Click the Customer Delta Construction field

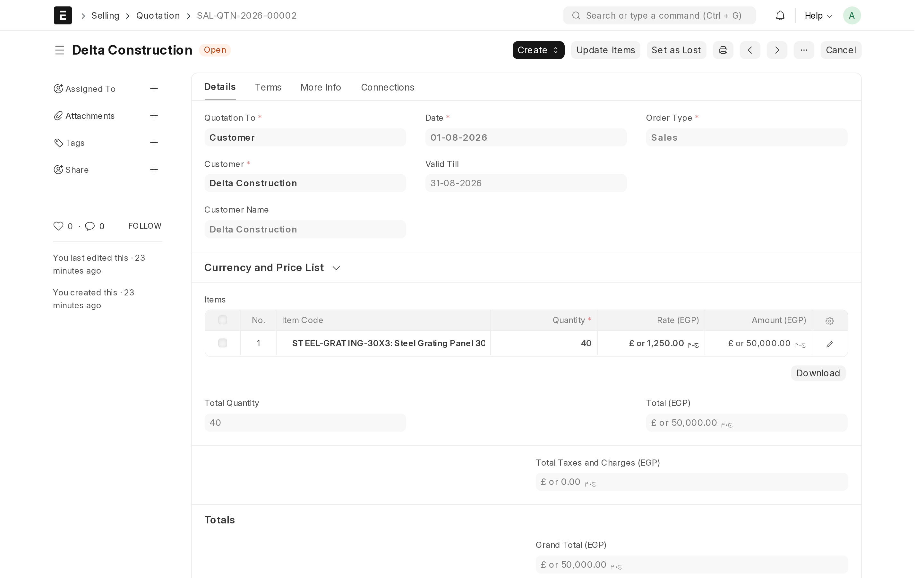tap(305, 183)
